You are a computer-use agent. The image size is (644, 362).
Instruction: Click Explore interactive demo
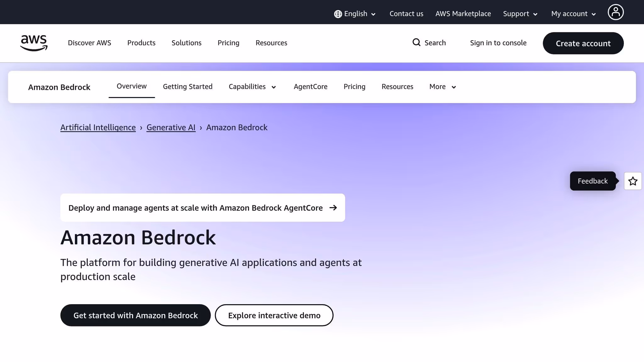point(274,315)
